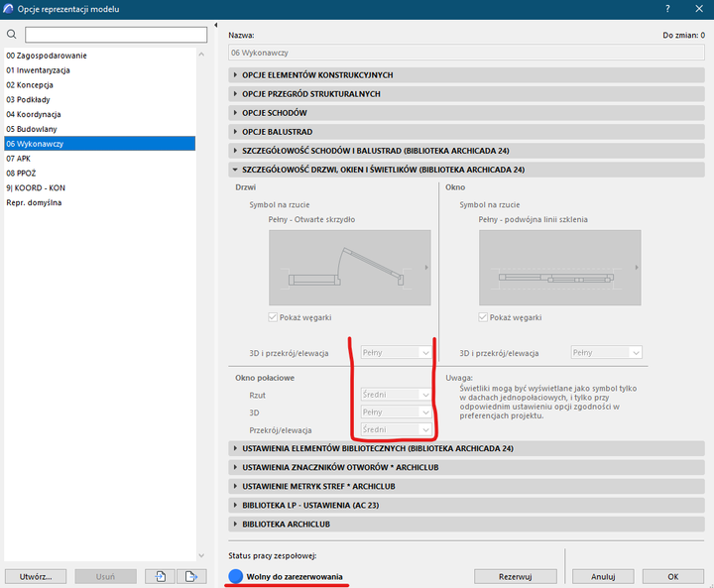Click the search input field
This screenshot has width=714, height=588.
116,35
